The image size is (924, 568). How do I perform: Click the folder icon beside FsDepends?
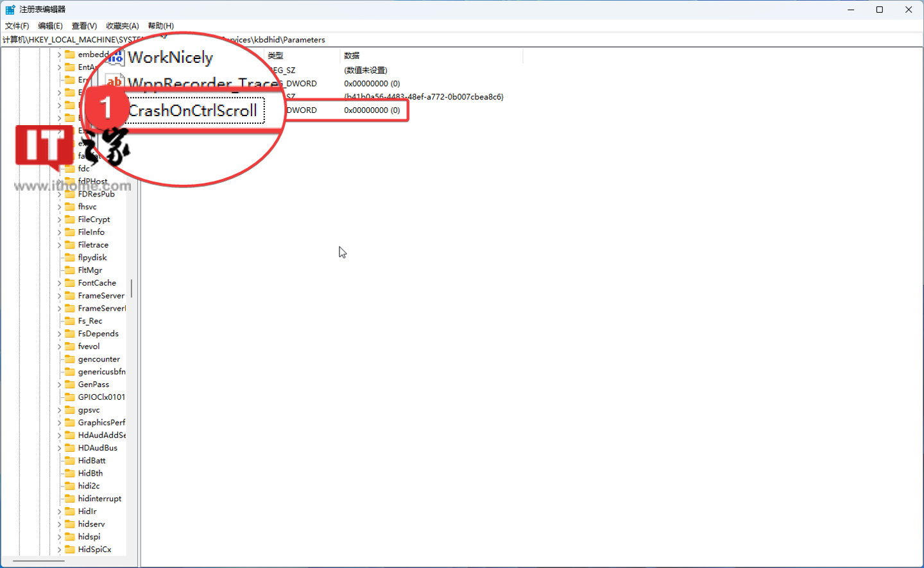pyautogui.click(x=70, y=334)
